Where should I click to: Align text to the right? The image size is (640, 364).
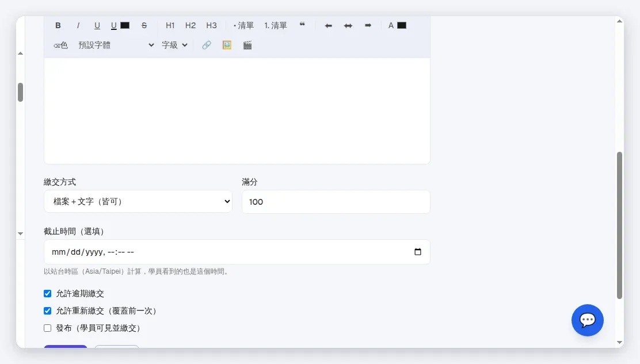click(x=368, y=26)
